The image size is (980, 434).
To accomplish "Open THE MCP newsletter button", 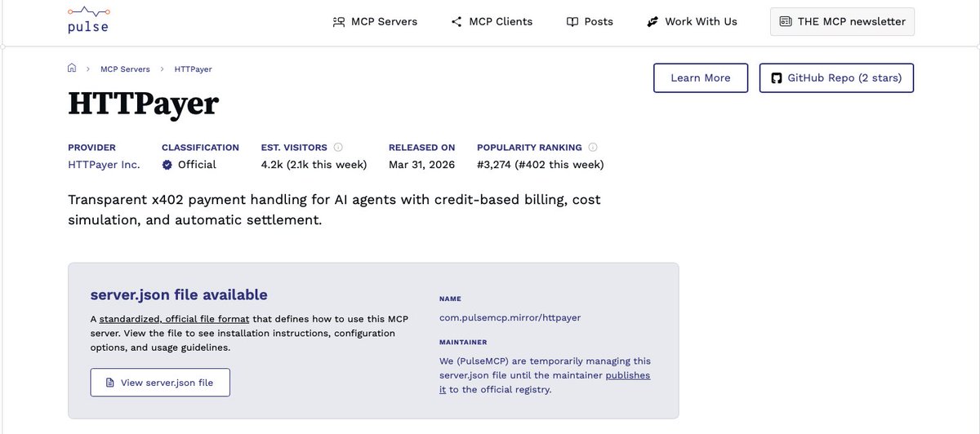I will click(x=842, y=21).
